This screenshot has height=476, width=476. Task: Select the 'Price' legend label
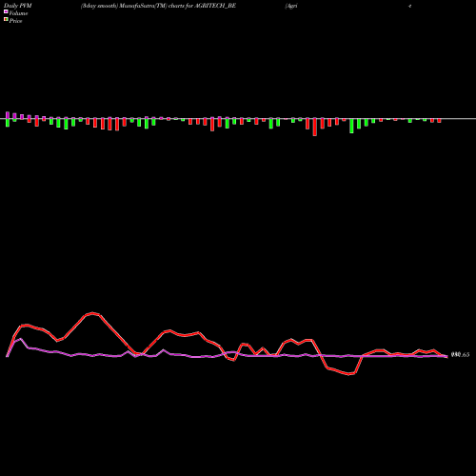(15, 21)
